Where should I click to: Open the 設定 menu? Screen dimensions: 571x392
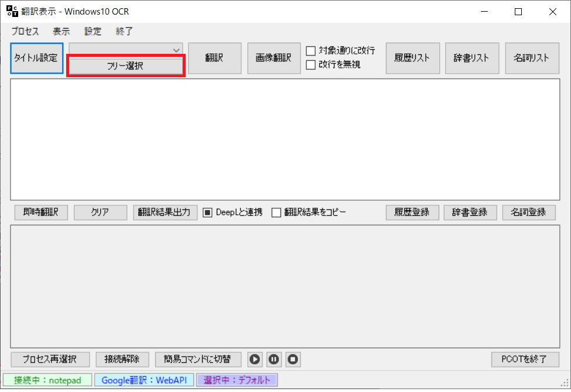pyautogui.click(x=92, y=31)
